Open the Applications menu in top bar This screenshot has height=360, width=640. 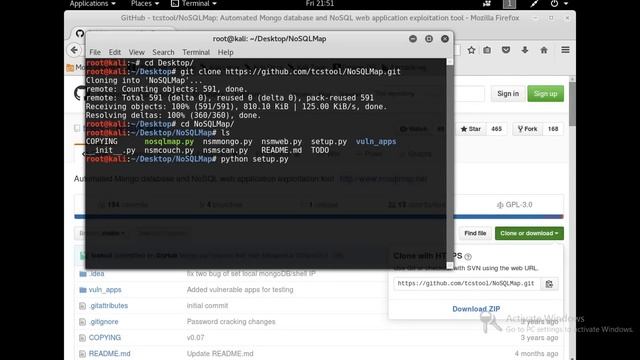[92, 4]
